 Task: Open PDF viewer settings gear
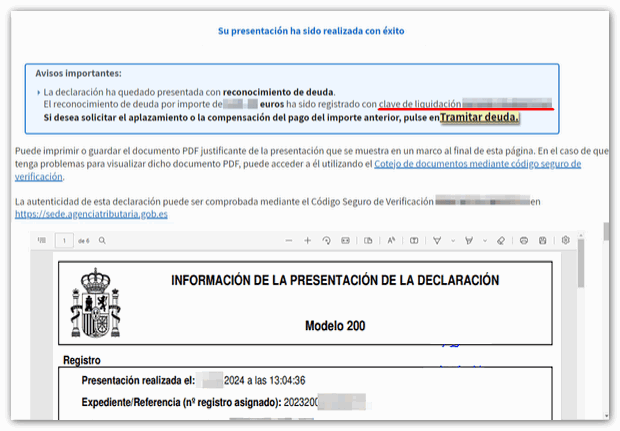coord(565,241)
